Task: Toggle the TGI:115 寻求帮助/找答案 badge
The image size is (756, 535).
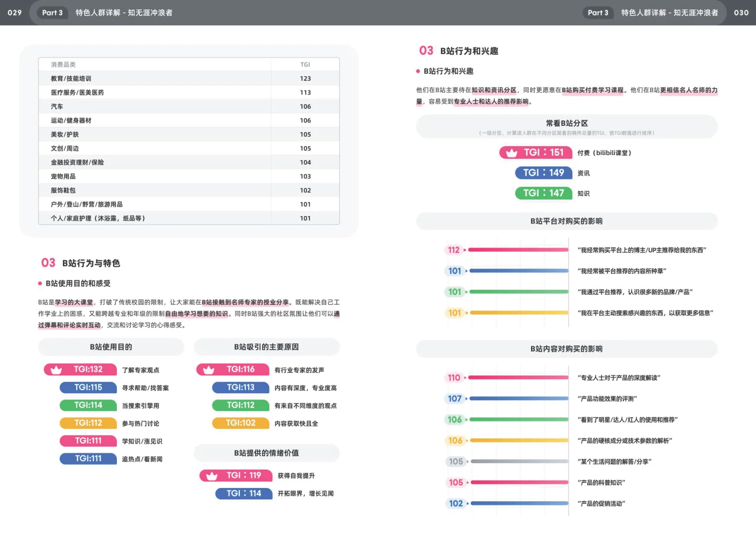Action: [x=88, y=387]
